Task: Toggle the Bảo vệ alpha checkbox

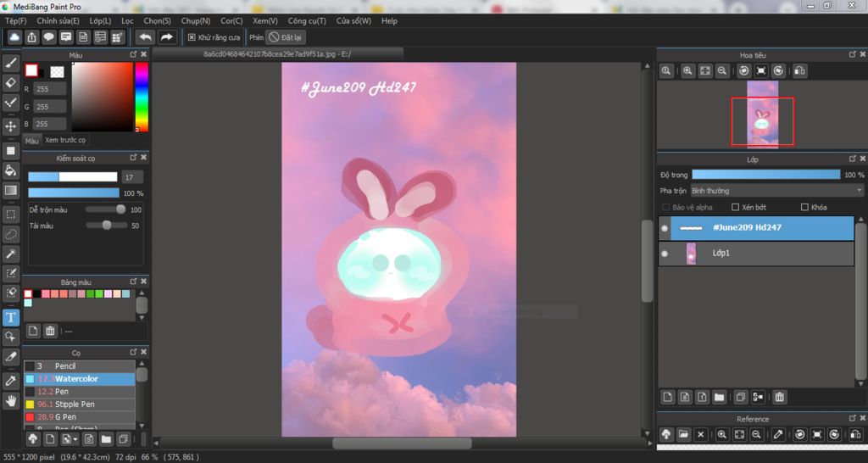Action: [x=666, y=207]
